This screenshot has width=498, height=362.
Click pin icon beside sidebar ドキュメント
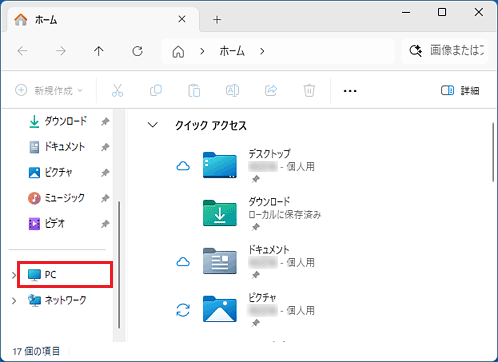(105, 147)
